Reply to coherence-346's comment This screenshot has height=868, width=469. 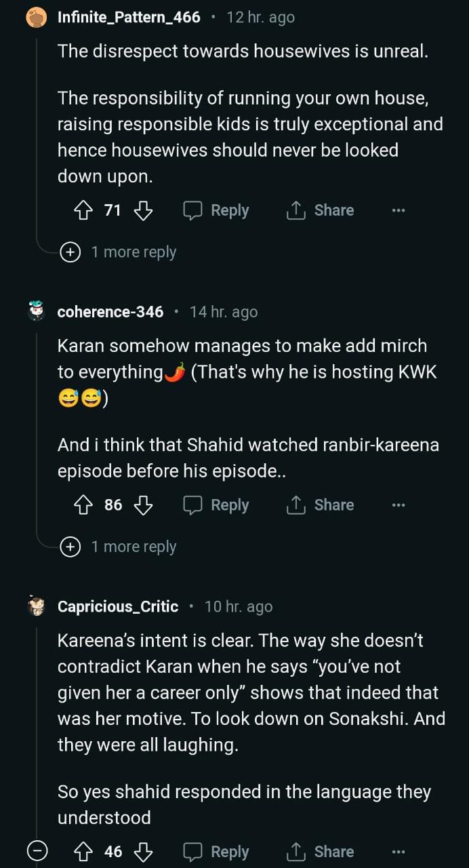click(217, 505)
